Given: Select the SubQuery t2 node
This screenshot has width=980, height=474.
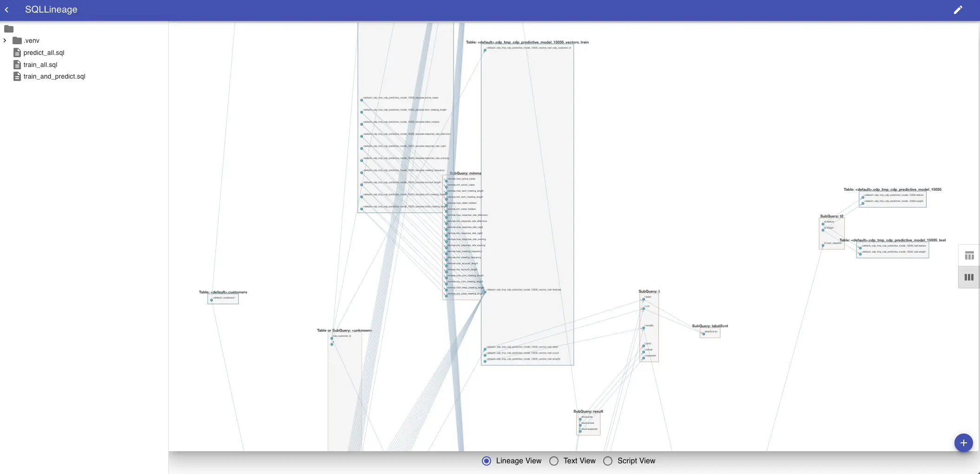Looking at the screenshot, I should [x=831, y=234].
